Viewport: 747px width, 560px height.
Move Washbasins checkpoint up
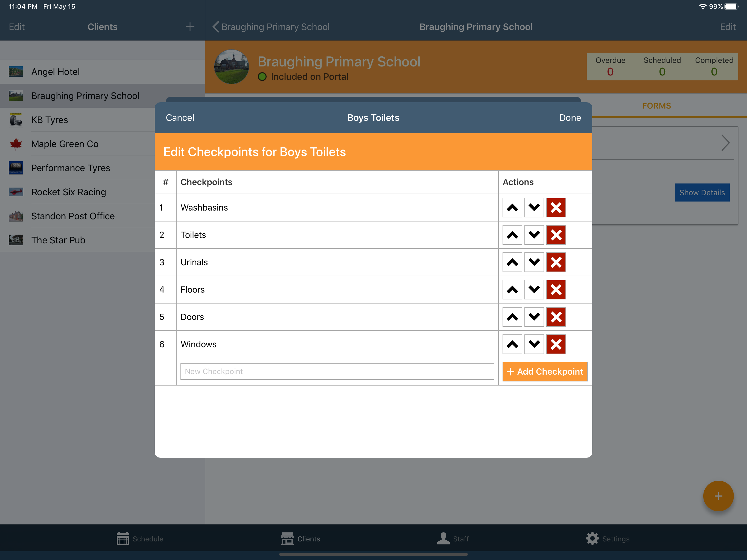[512, 207]
